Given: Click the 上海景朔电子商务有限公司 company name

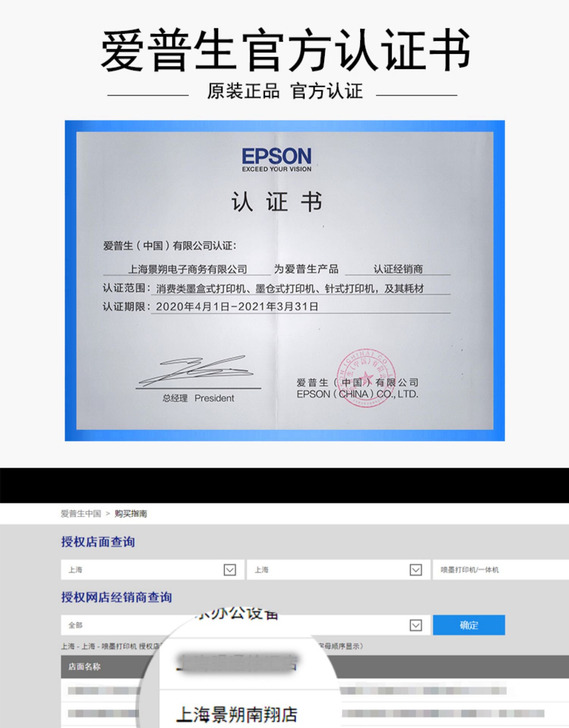Looking at the screenshot, I should (x=187, y=269).
